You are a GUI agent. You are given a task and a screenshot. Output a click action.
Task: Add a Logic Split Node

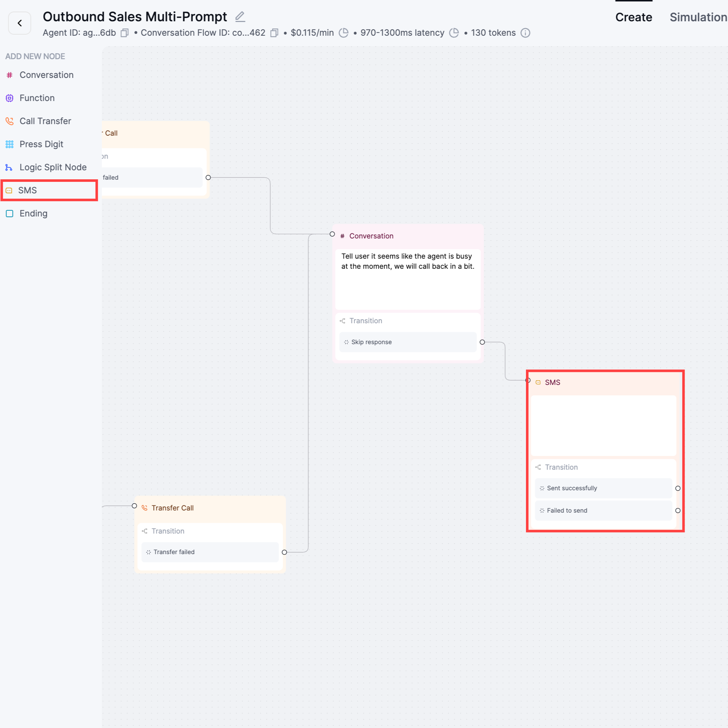coord(53,167)
